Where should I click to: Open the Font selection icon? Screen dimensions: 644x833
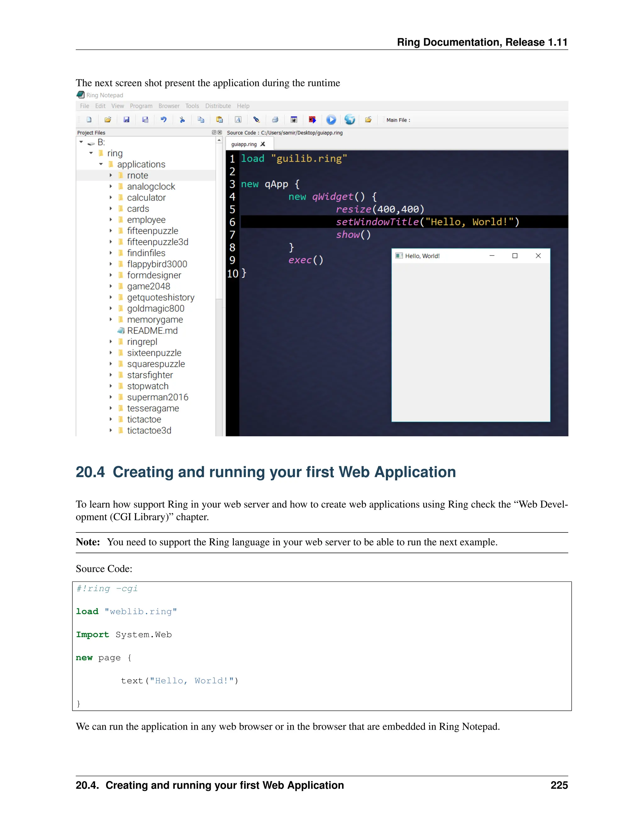click(238, 120)
